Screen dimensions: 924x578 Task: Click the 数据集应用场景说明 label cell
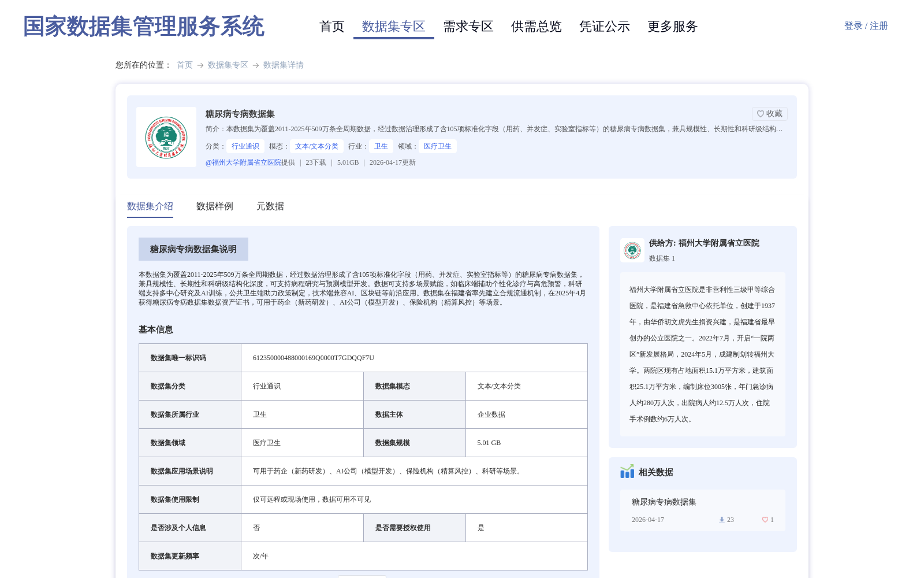(190, 471)
